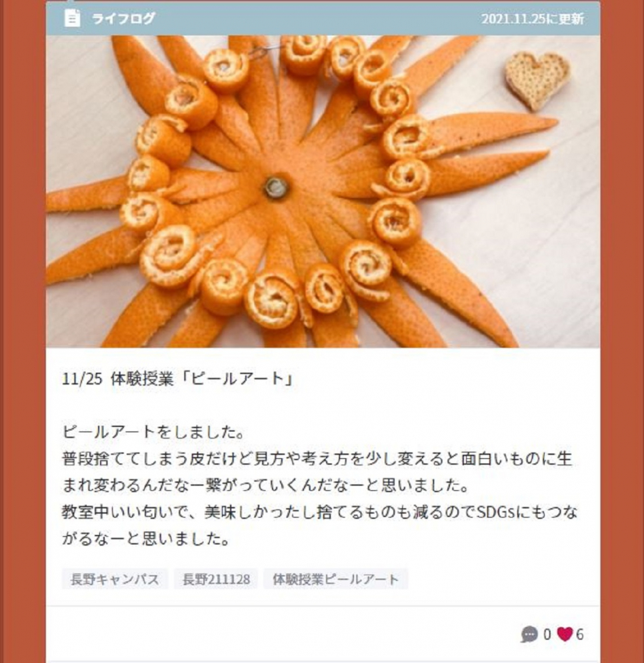This screenshot has width=644, height=663.
Task: Open the orange peel art photo
Action: pyautogui.click(x=323, y=191)
